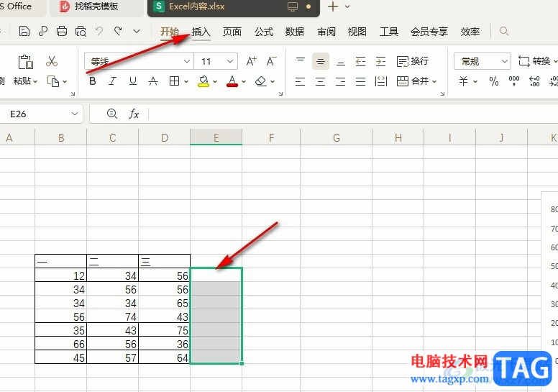558x392 pixels.
Task: Open the 数据 Data tab
Action: click(x=295, y=32)
